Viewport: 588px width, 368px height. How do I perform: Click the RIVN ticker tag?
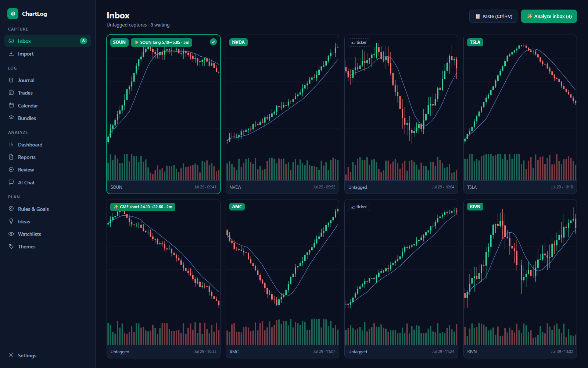(x=475, y=207)
